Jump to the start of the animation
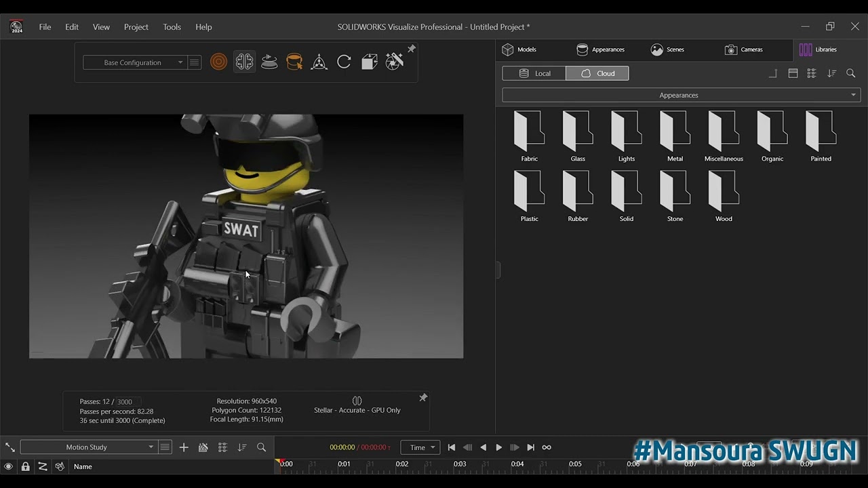The image size is (868, 488). (x=452, y=447)
